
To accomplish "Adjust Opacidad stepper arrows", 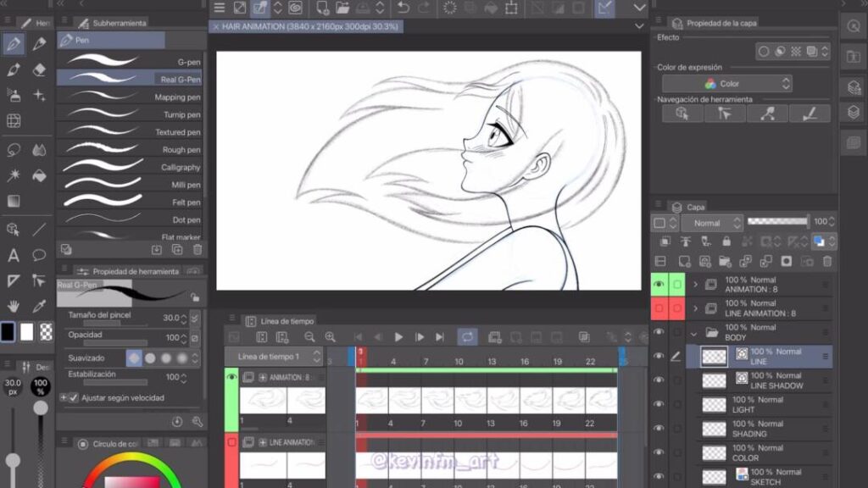I will pyautogui.click(x=184, y=337).
